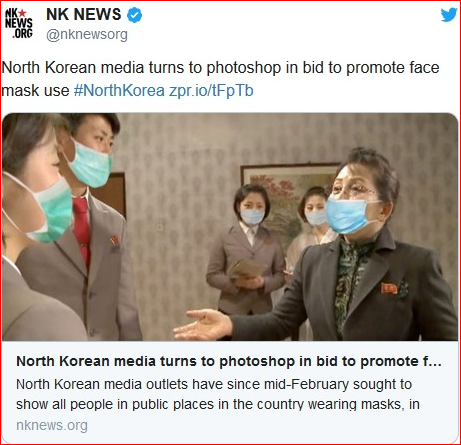Open the bold card headline about North Korean media

[x=229, y=361]
